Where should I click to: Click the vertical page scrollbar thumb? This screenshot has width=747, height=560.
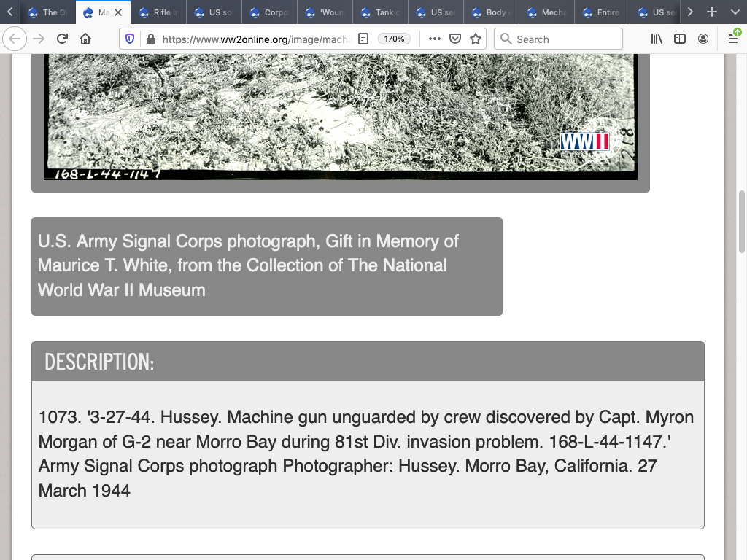tap(741, 221)
